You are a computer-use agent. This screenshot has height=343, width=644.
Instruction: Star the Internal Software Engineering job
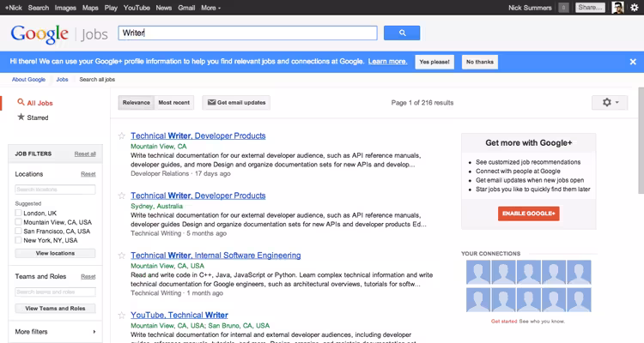[x=122, y=256]
